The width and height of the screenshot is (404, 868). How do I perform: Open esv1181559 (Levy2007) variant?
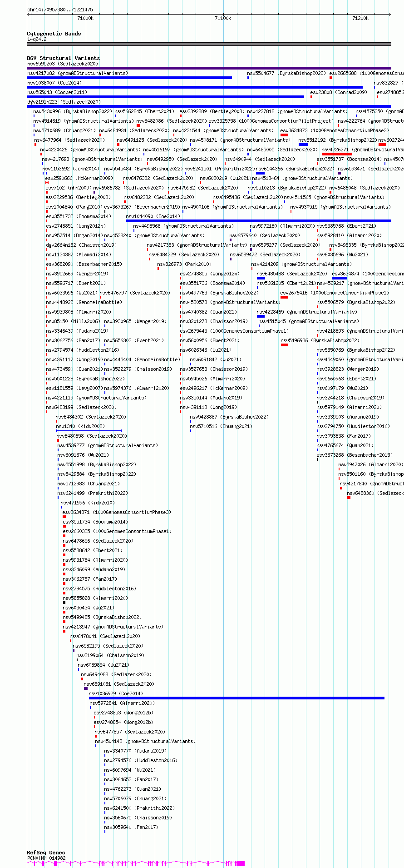(74, 388)
